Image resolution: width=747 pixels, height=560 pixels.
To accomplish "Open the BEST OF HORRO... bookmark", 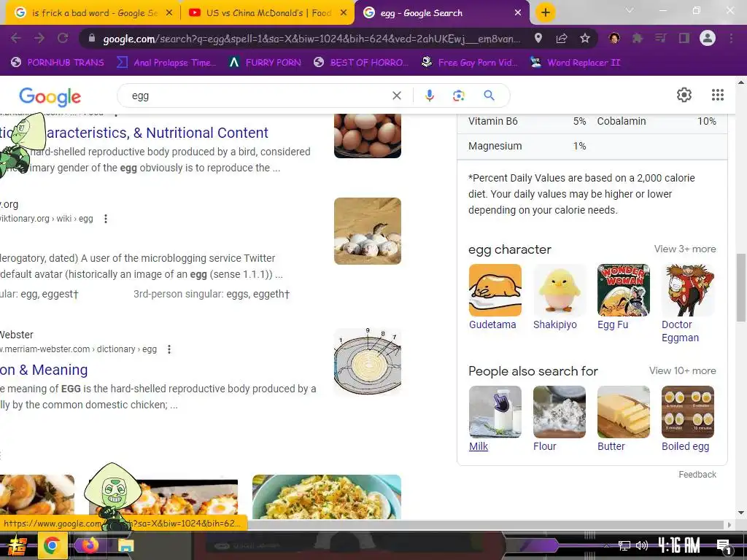I will 361,63.
